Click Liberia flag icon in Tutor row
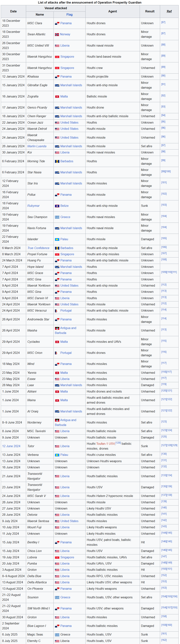 point(57,446)
